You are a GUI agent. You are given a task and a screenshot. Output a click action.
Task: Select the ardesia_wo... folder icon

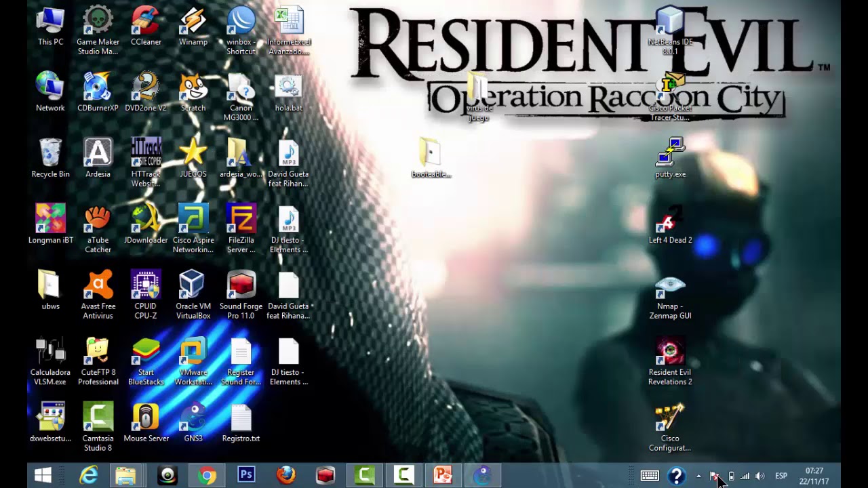tap(241, 159)
